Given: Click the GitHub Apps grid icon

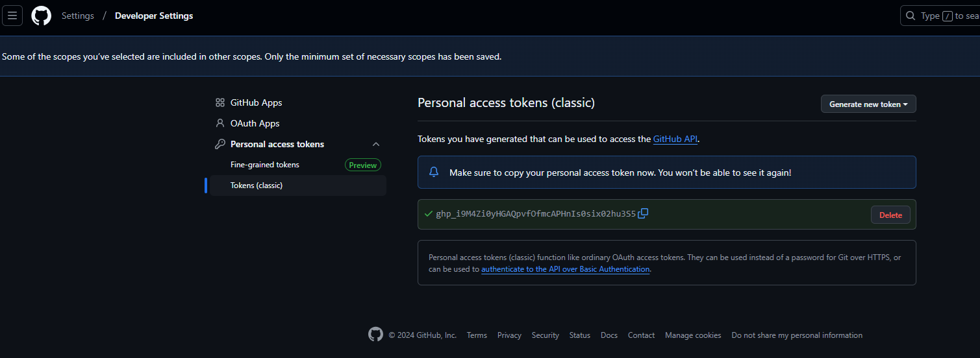Looking at the screenshot, I should 220,102.
